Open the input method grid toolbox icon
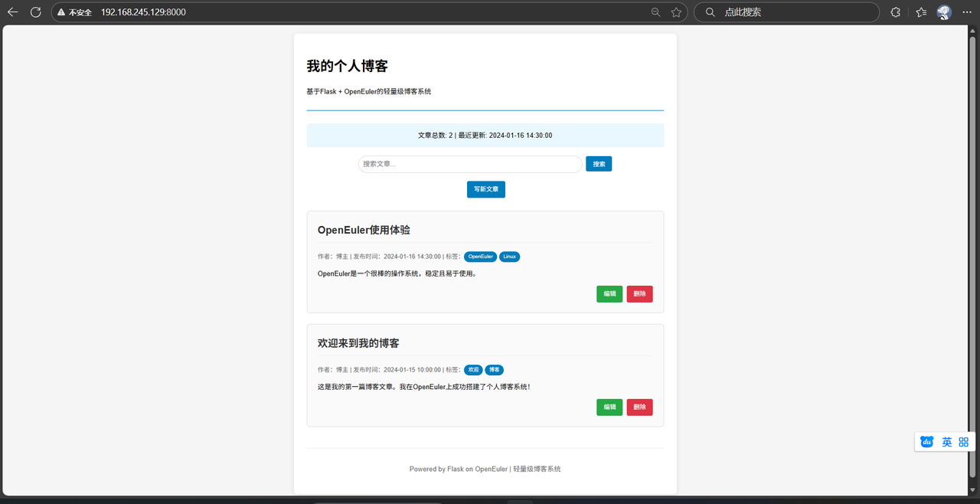The image size is (980, 504). (964, 442)
